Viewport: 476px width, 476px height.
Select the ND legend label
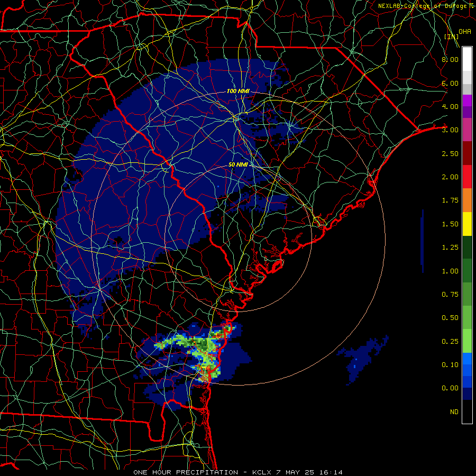[x=454, y=412]
